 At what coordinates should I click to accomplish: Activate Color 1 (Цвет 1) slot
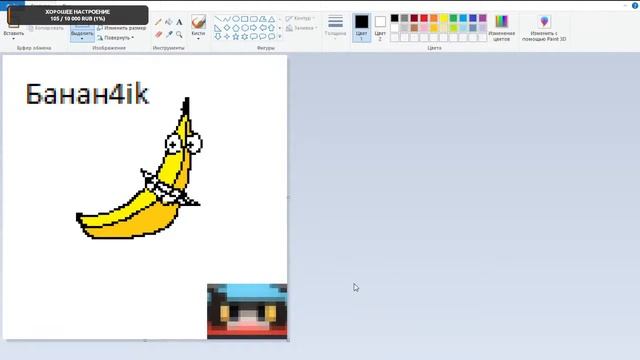(x=361, y=28)
